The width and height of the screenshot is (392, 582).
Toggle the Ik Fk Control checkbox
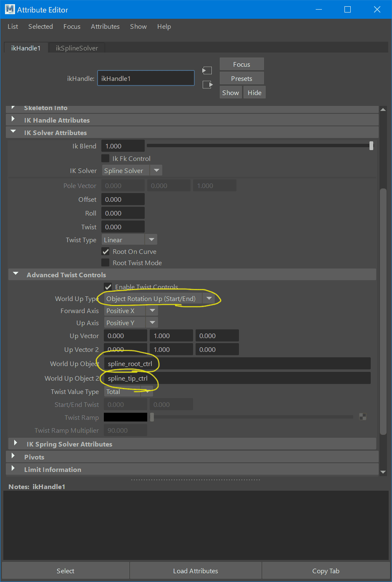[x=106, y=158]
